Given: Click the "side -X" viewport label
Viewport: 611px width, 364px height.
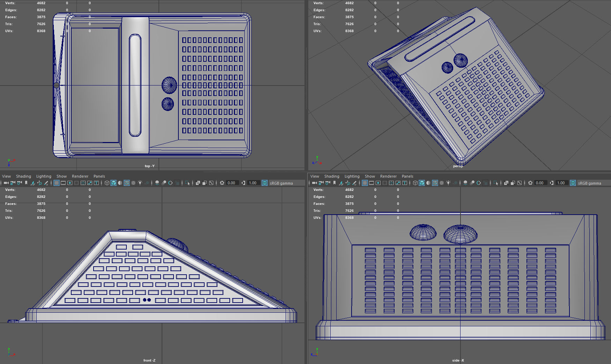Looking at the screenshot, I should click(x=458, y=361).
